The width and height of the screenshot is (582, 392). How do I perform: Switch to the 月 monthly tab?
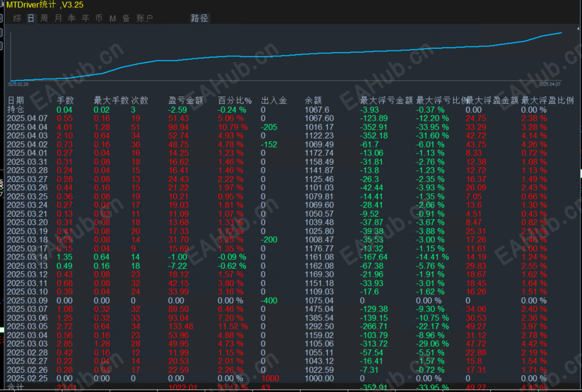click(x=58, y=18)
